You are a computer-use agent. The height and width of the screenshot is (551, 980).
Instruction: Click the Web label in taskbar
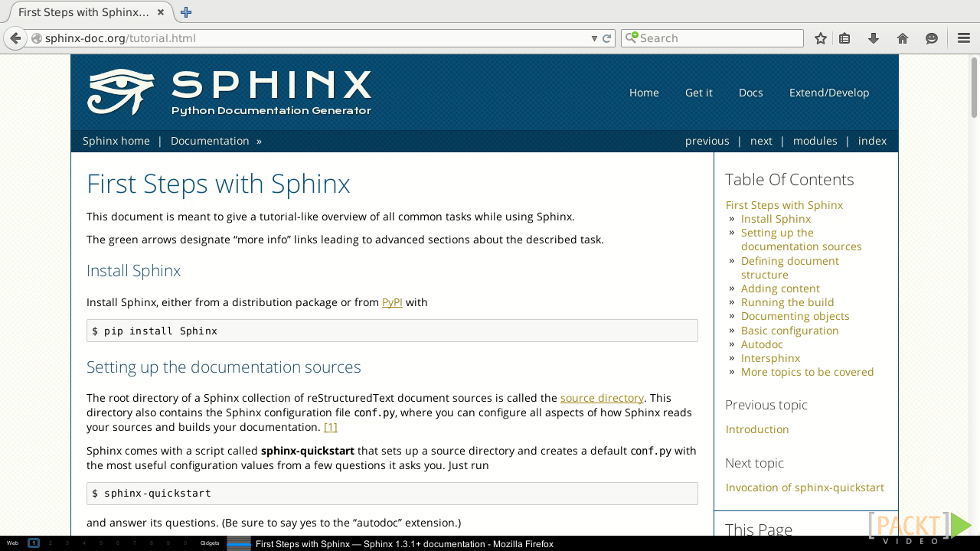tap(12, 543)
